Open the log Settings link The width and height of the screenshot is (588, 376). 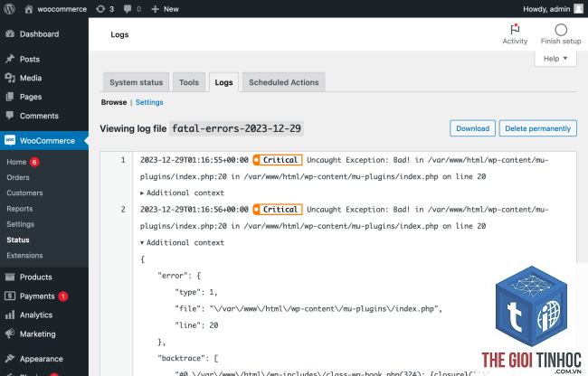pos(149,102)
